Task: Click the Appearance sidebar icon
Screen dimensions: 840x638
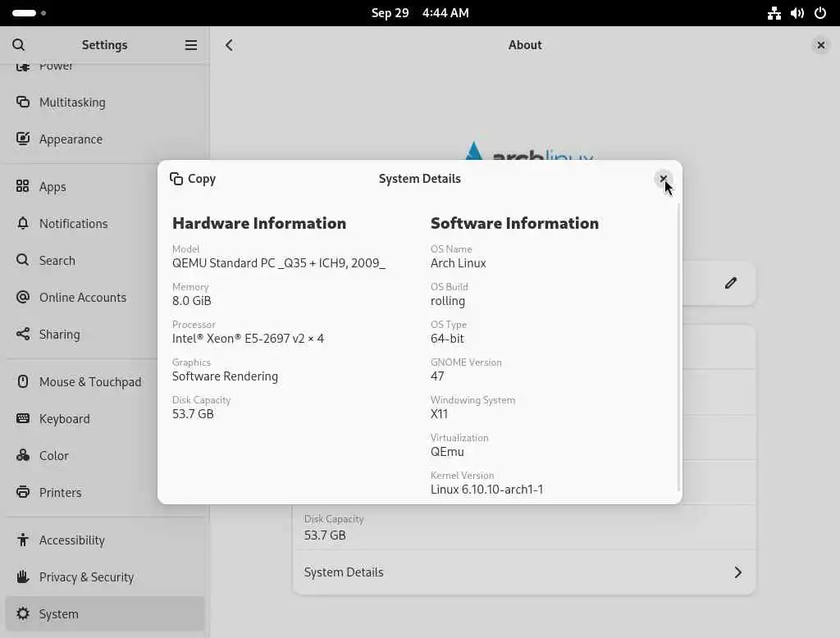Action: (x=22, y=139)
